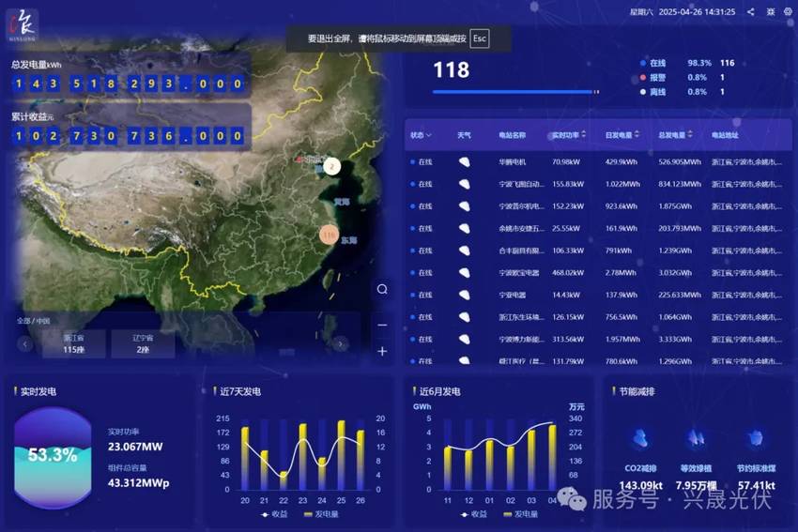Open settings gear icon at top right
The height and width of the screenshot is (532, 798).
[x=787, y=12]
